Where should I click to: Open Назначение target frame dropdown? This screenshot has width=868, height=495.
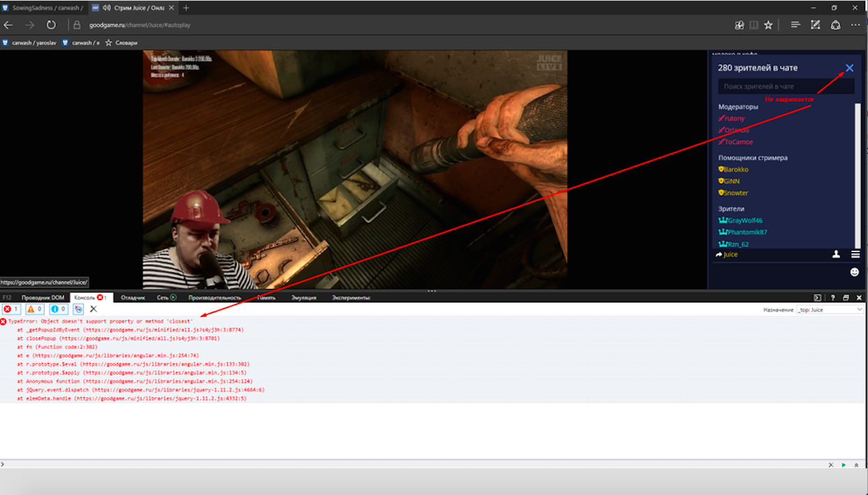tap(830, 309)
